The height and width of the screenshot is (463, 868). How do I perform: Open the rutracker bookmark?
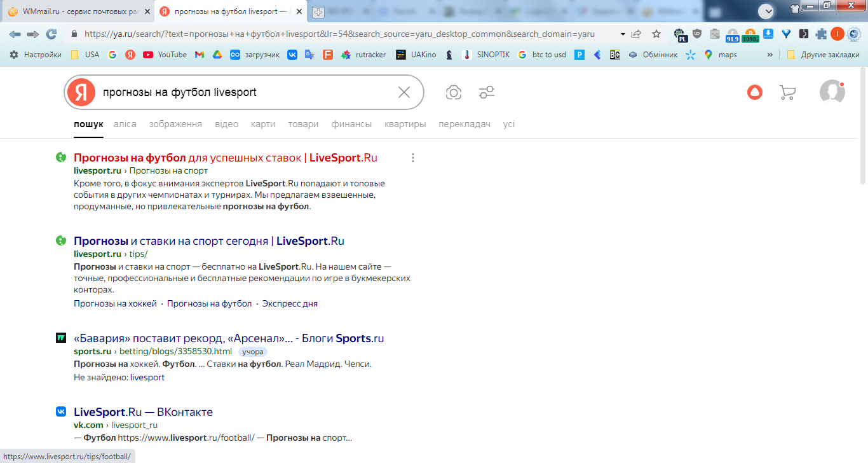[x=363, y=55]
